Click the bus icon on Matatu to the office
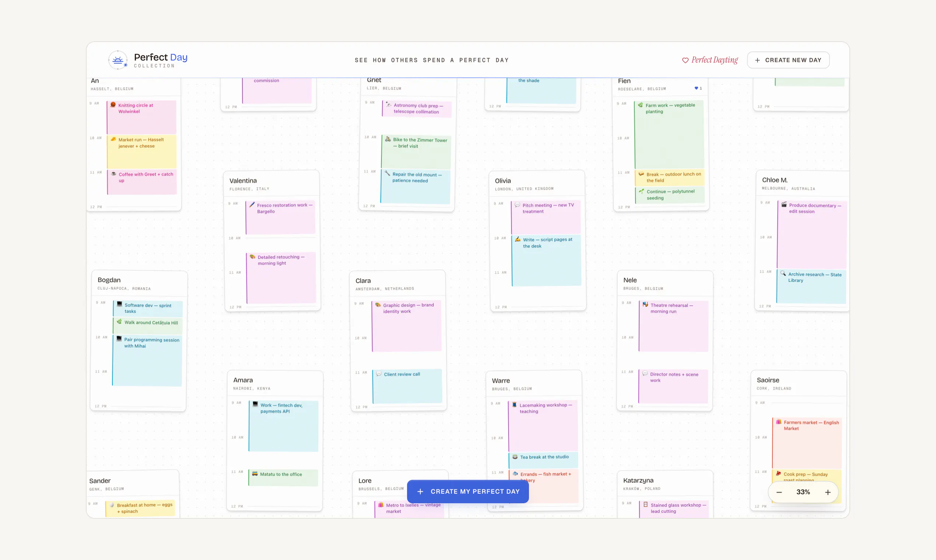 [x=255, y=473]
